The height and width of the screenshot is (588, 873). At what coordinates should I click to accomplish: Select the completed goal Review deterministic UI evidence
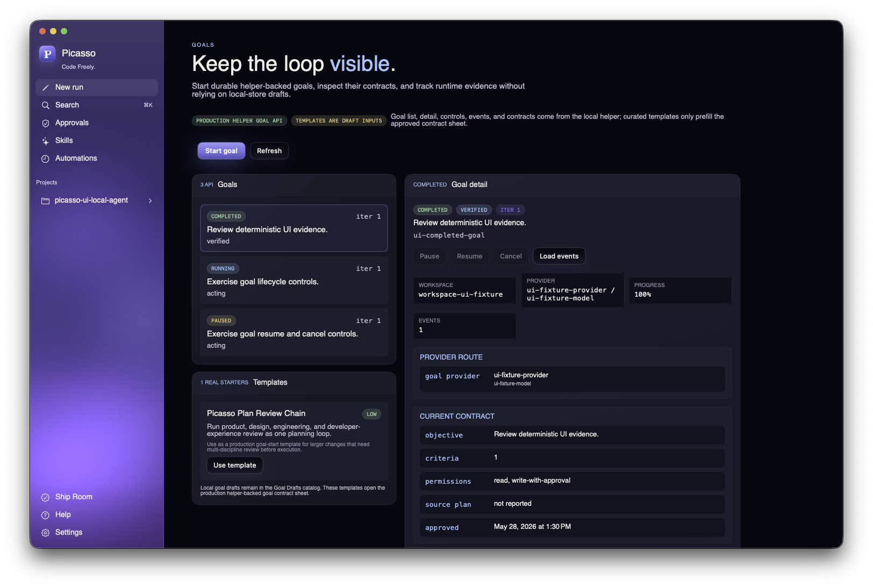pos(294,228)
